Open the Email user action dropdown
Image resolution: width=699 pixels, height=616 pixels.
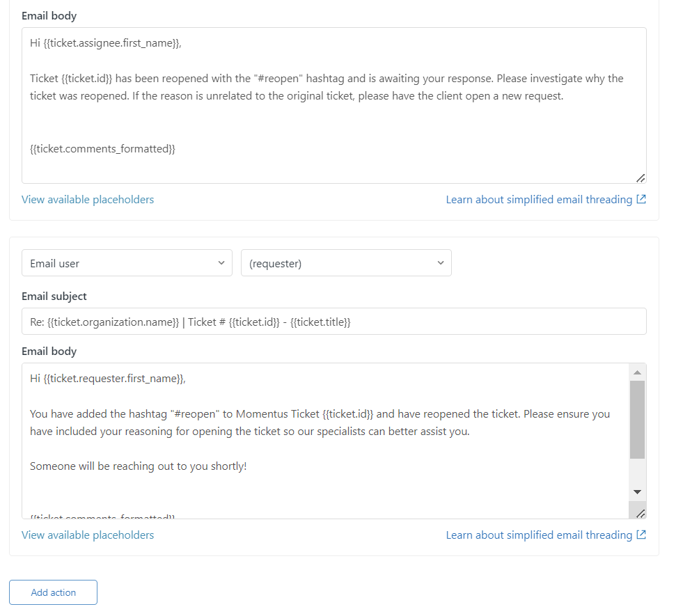coord(127,262)
